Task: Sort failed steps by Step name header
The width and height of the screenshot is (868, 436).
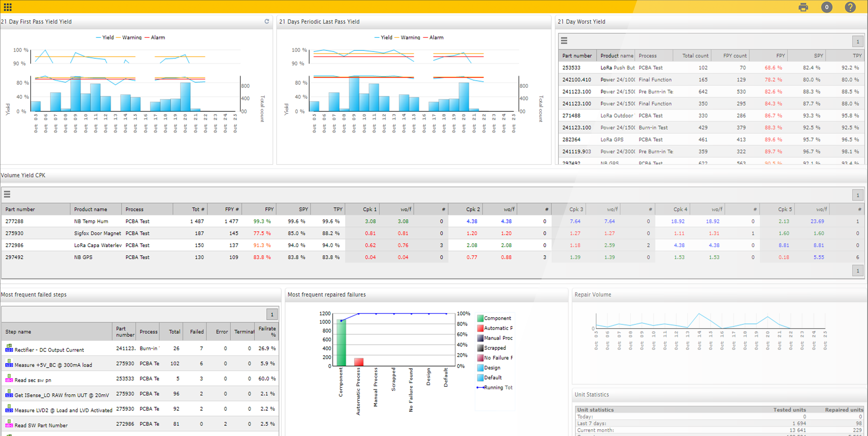Action: 57,332
